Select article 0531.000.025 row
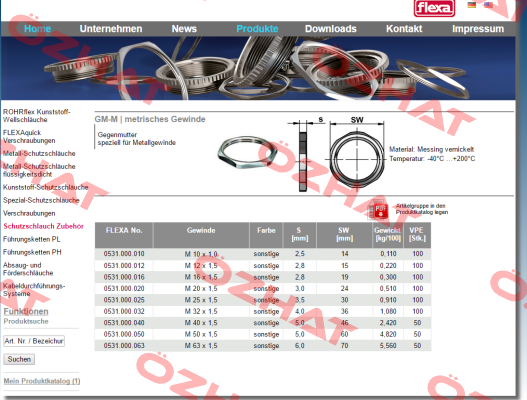Viewport: 527px width, 400px height. [x=263, y=300]
